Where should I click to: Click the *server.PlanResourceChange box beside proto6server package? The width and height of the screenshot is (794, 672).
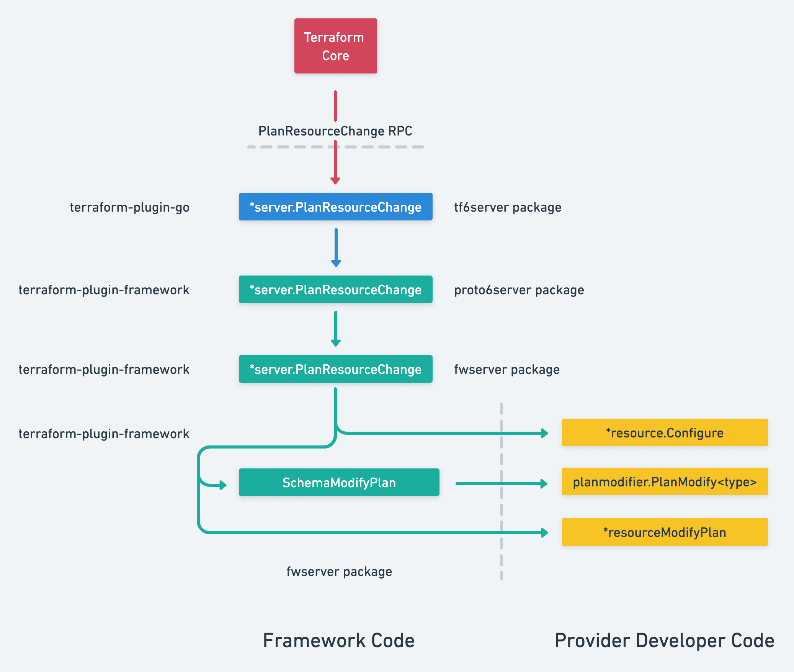pyautogui.click(x=335, y=289)
